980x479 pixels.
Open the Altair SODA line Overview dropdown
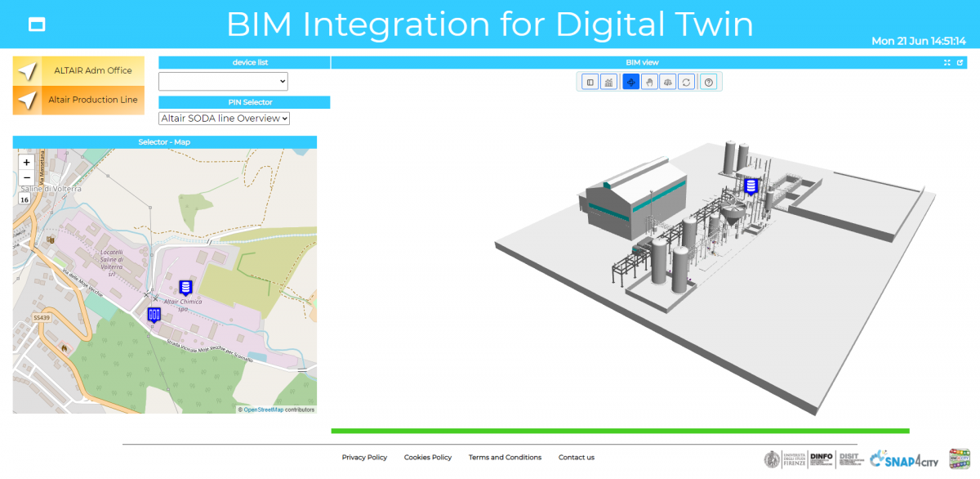point(225,119)
